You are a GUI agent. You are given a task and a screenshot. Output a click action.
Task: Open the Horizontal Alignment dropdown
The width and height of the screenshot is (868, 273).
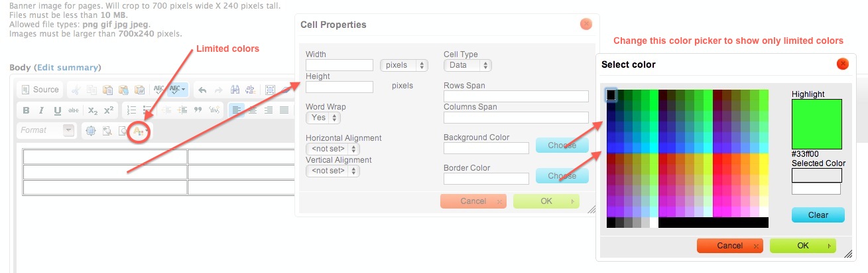(x=333, y=149)
